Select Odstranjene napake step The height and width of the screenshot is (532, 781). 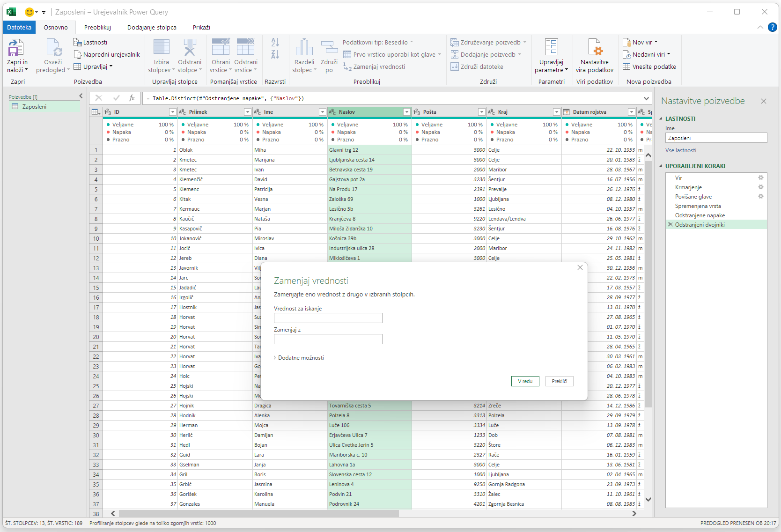tap(700, 215)
